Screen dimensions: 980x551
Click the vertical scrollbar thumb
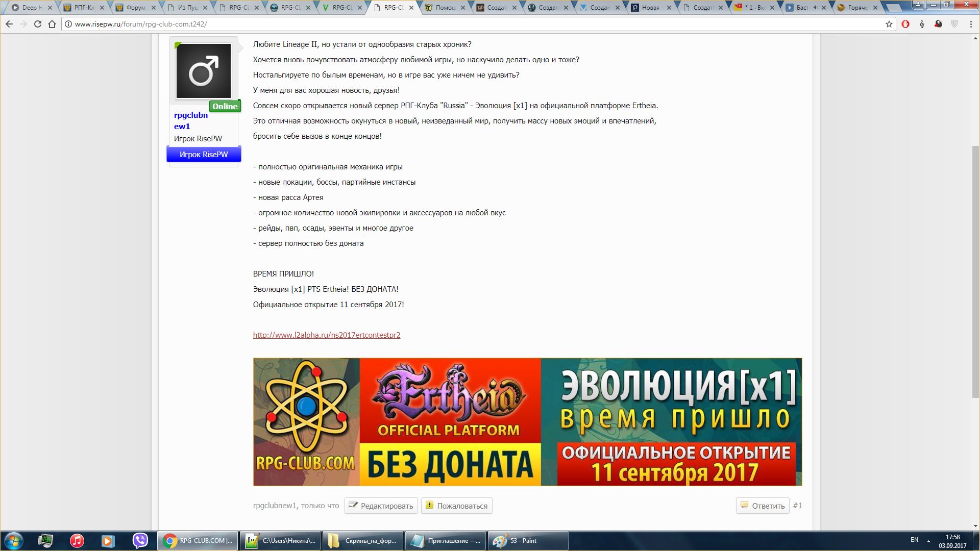point(975,271)
